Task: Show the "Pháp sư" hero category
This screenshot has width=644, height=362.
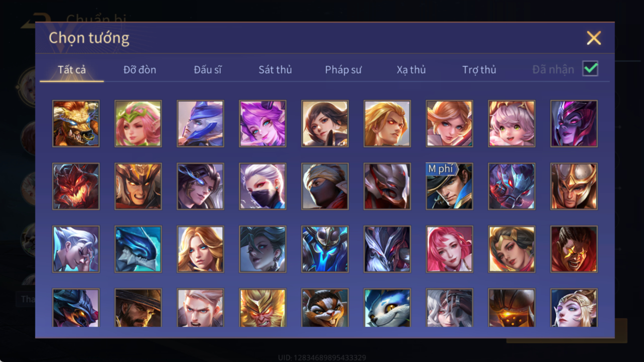Action: 343,70
